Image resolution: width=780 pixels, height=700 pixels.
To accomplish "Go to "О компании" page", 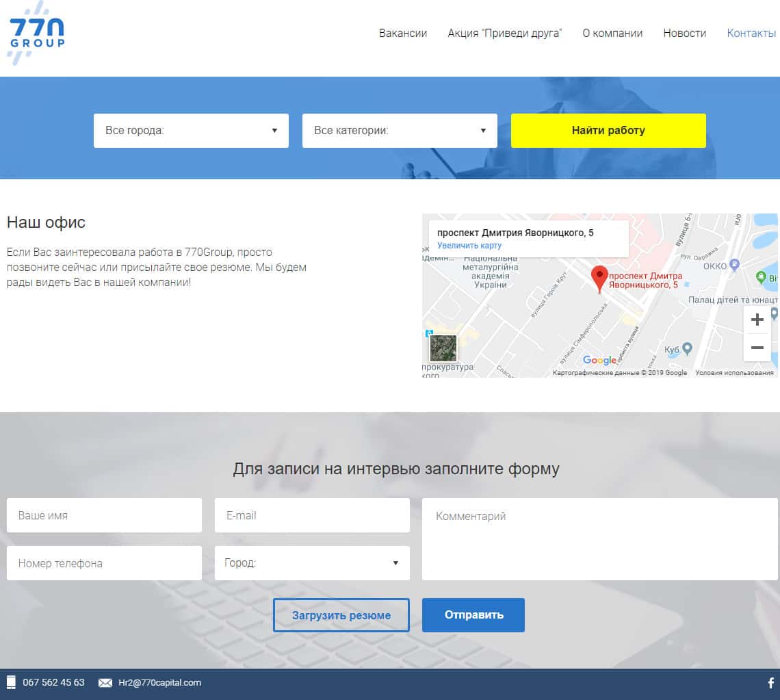I will 612,33.
